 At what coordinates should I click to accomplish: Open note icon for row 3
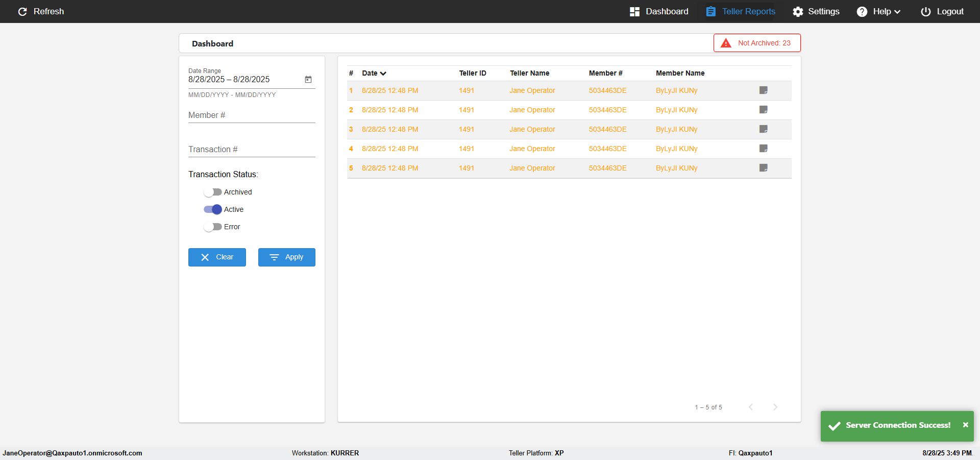763,129
